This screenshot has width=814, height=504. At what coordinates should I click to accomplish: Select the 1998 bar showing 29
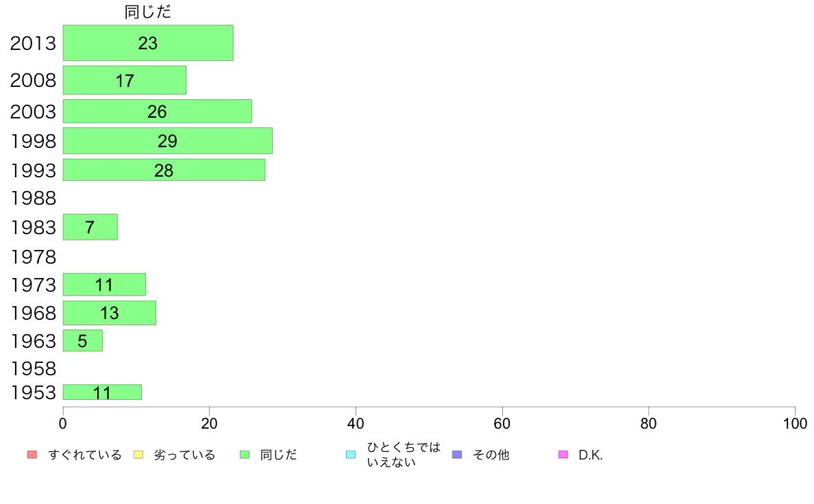click(168, 140)
